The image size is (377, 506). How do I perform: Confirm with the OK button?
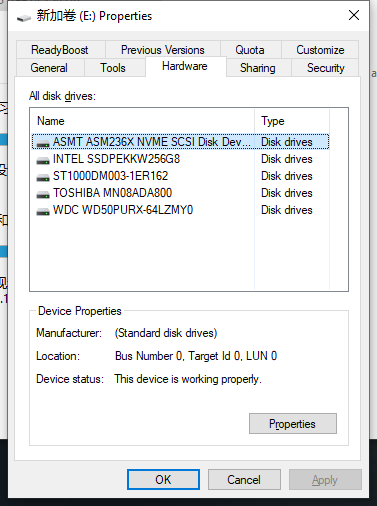163,480
